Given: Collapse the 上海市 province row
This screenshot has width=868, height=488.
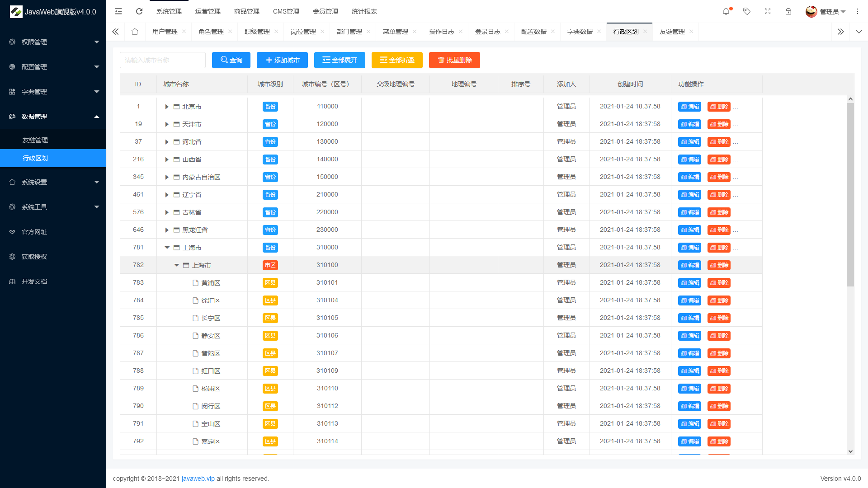Looking at the screenshot, I should (x=167, y=248).
